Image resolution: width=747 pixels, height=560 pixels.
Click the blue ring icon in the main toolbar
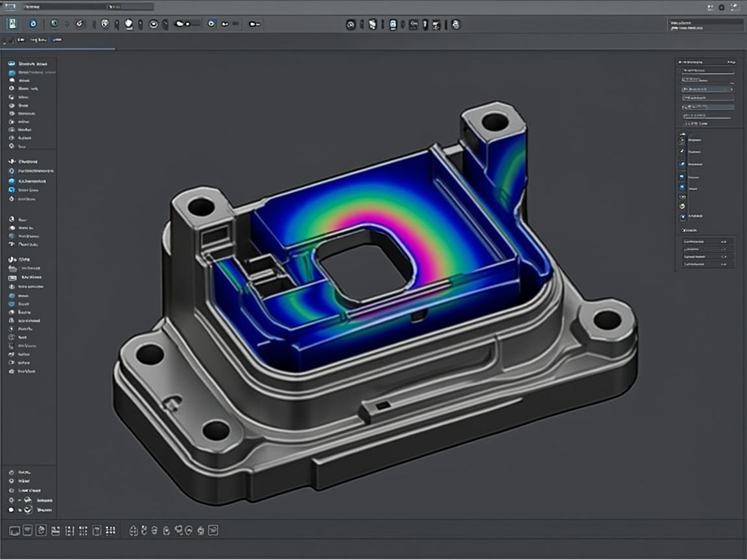pos(33,24)
